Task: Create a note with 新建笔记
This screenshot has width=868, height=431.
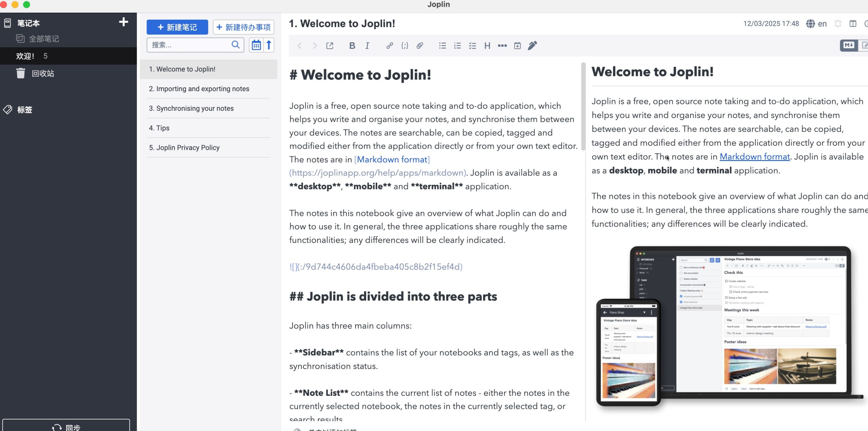Action: click(177, 27)
